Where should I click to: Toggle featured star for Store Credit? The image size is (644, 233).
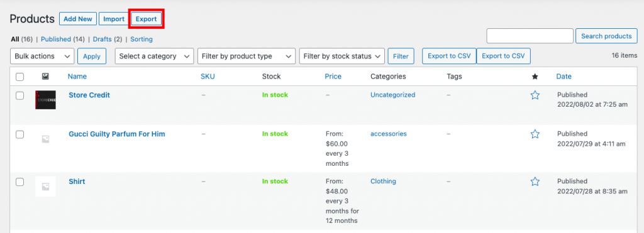pos(535,95)
